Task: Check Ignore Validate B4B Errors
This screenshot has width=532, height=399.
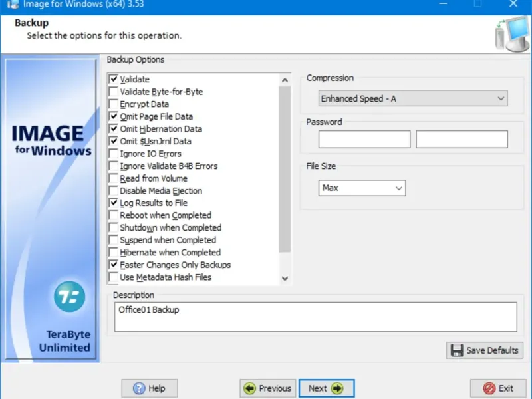Action: [114, 166]
